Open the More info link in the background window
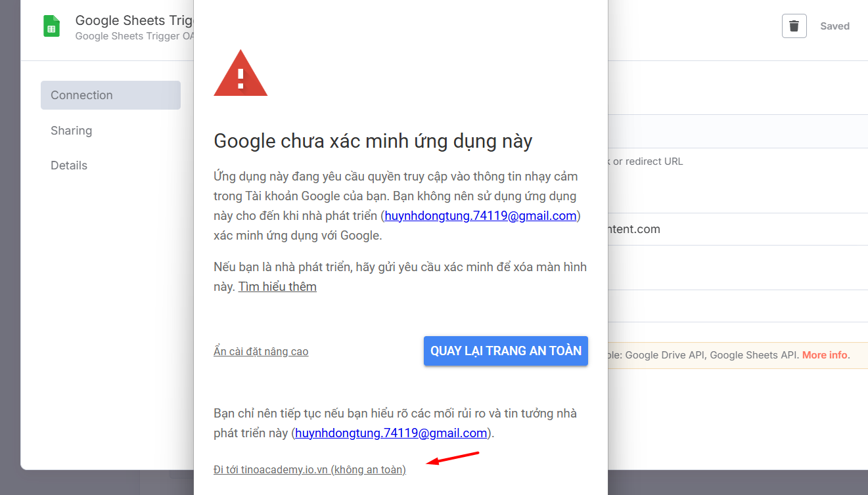868x495 pixels. 825,355
